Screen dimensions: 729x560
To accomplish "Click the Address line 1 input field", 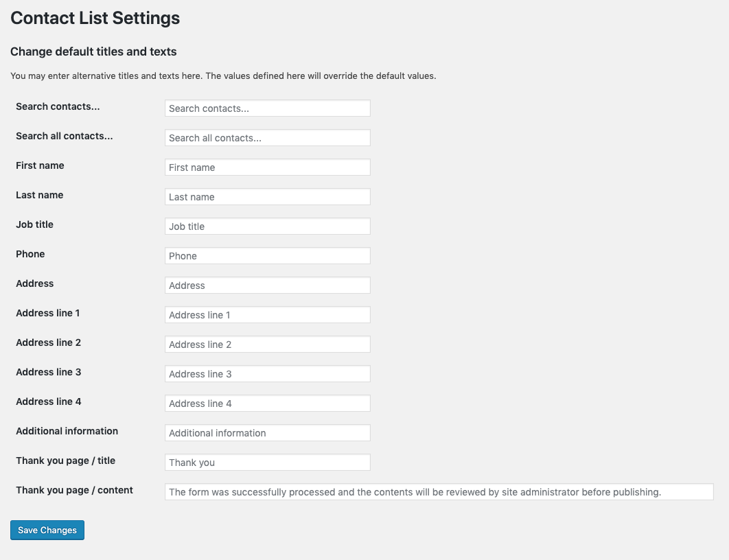I will coord(267,315).
